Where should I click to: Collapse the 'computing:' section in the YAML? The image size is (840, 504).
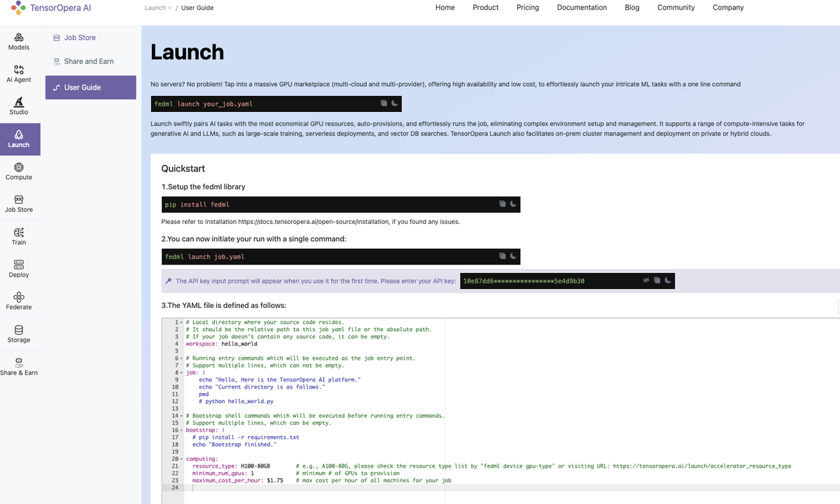[182, 458]
